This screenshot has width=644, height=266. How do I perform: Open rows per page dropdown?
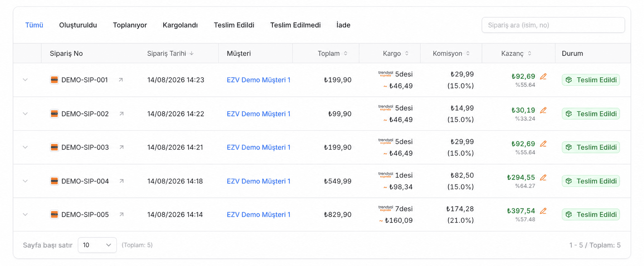(97, 245)
